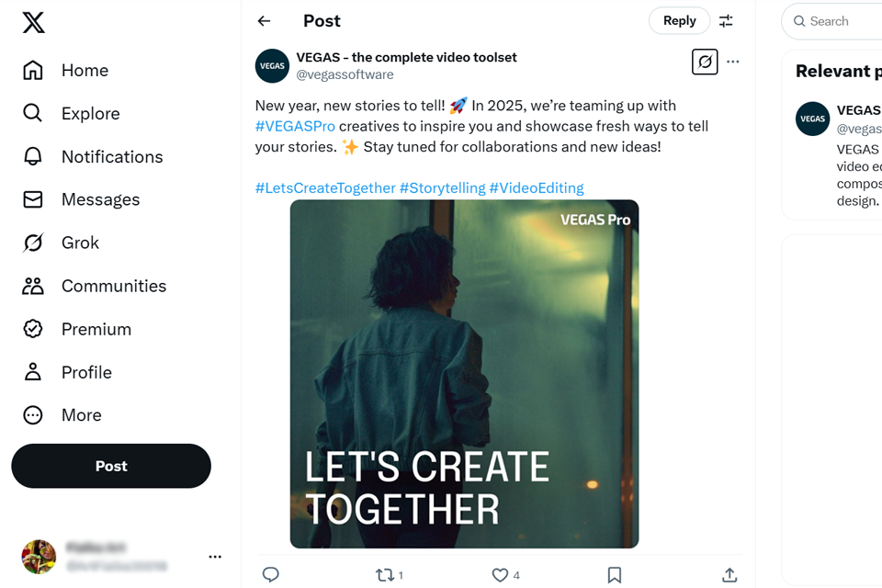This screenshot has height=588, width=882.
Task: Repost this VEGAS post
Action: point(386,575)
